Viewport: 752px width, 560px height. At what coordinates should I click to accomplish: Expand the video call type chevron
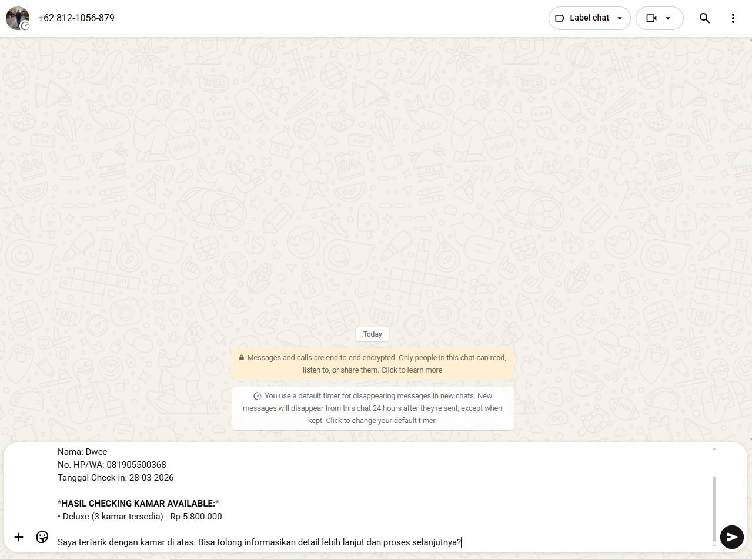tap(667, 18)
